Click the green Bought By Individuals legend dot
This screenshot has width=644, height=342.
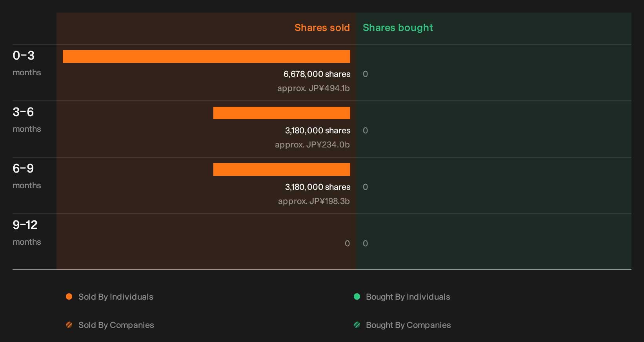point(357,297)
